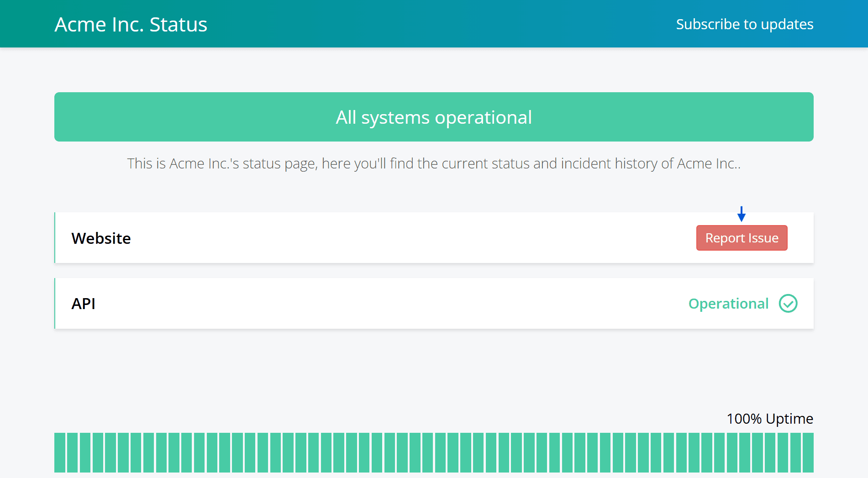Click the status page description text
Image resolution: width=868 pixels, height=478 pixels.
(x=433, y=163)
